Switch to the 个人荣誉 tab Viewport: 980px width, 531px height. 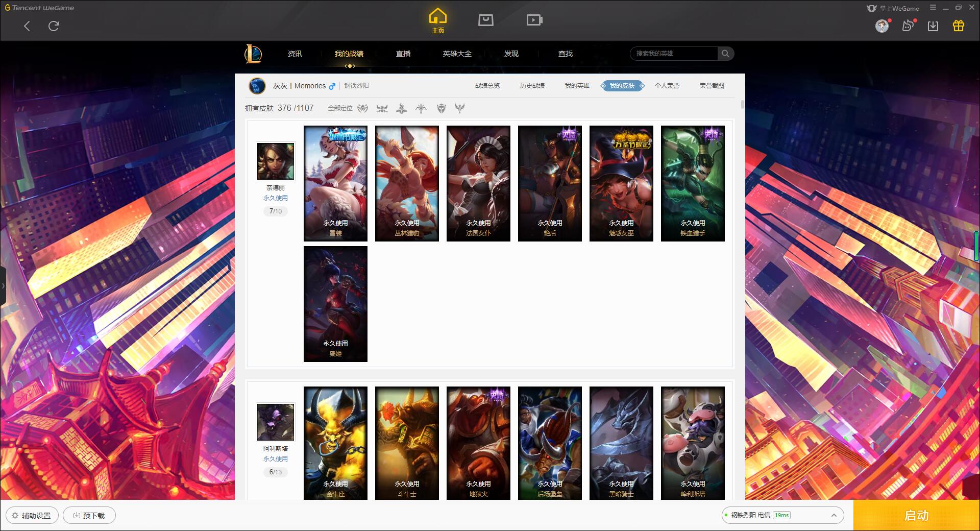[x=667, y=86]
